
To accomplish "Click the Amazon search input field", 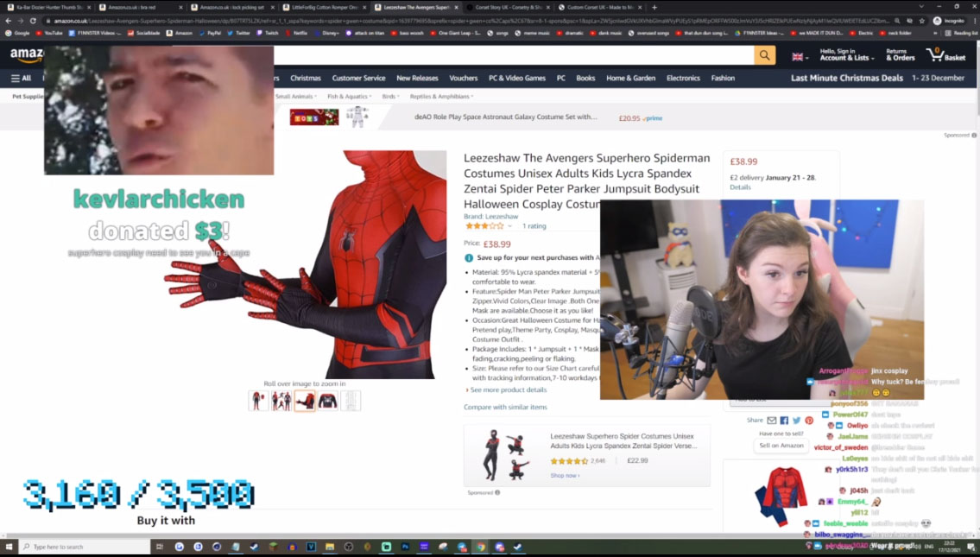I will (x=513, y=55).
